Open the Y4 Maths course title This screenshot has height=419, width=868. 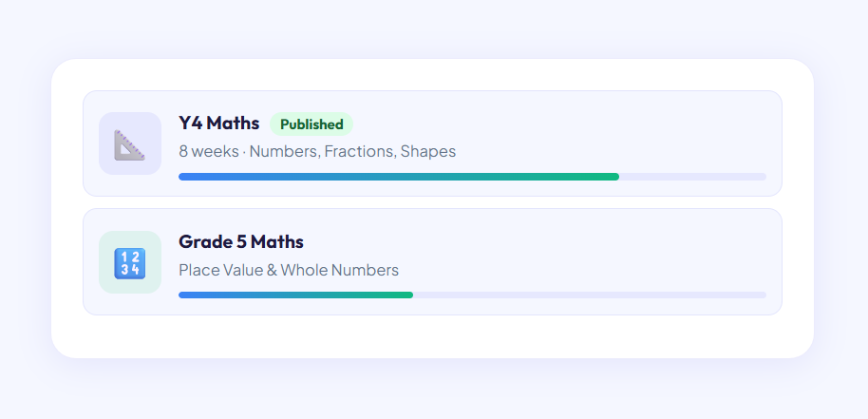point(218,124)
